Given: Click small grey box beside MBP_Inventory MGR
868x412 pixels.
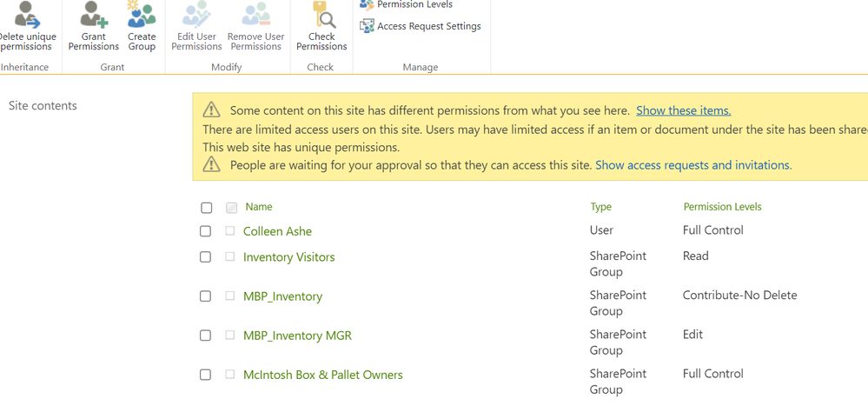Looking at the screenshot, I should pyautogui.click(x=229, y=335).
